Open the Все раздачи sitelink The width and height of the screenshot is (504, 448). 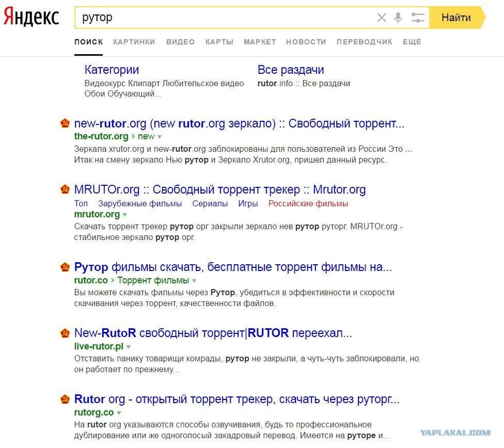pos(291,70)
